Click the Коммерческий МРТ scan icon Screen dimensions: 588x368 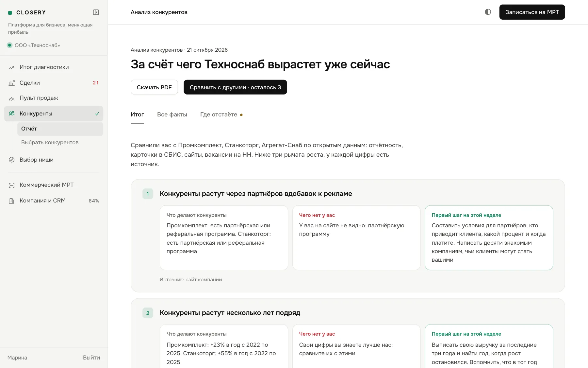[x=11, y=185]
